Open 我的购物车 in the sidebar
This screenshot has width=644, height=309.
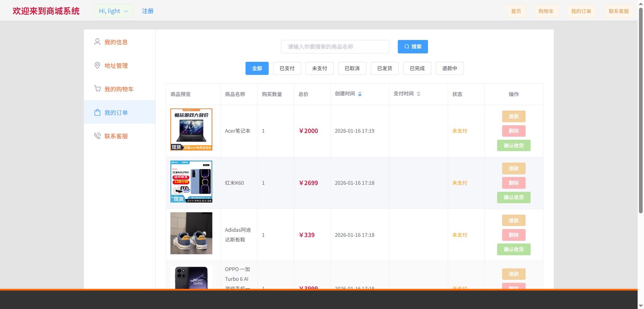(120, 89)
